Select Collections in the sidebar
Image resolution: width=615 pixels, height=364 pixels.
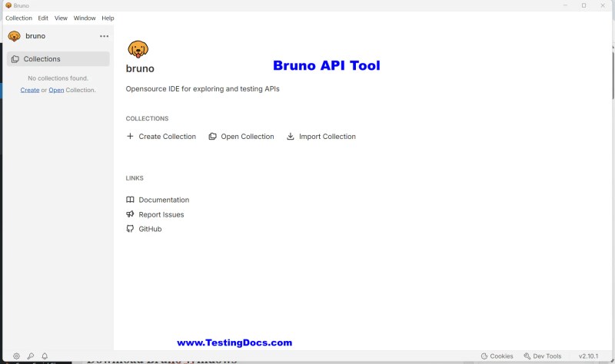tap(58, 59)
